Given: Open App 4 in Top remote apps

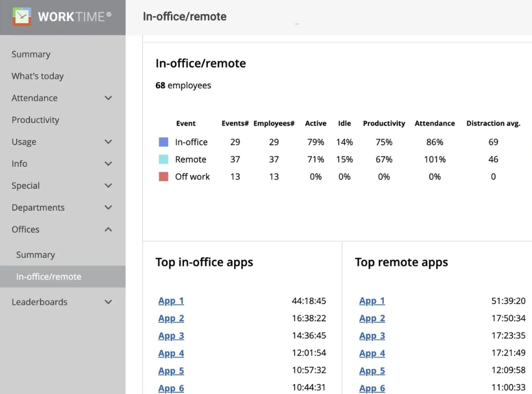Looking at the screenshot, I should tap(372, 353).
